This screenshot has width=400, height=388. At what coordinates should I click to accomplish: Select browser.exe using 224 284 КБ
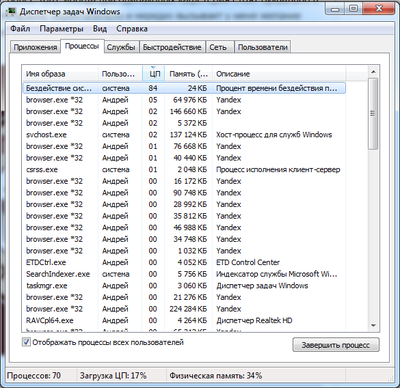184,309
